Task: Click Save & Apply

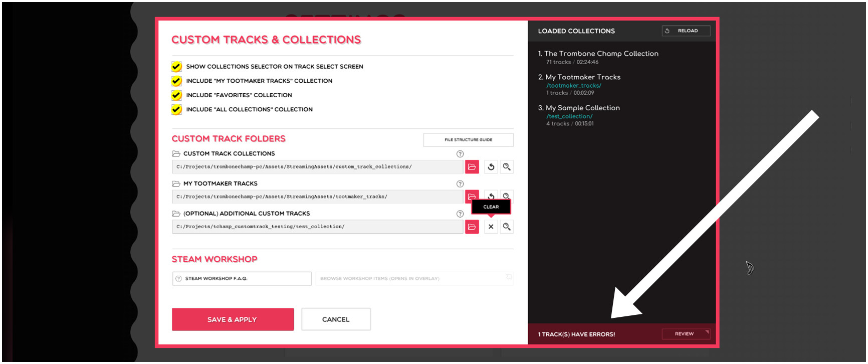Action: tap(233, 319)
